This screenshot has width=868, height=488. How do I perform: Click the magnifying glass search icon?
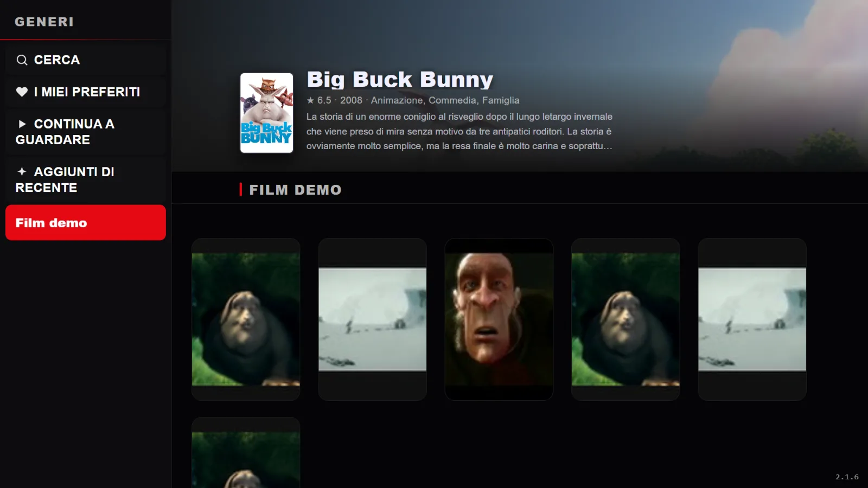(x=22, y=60)
